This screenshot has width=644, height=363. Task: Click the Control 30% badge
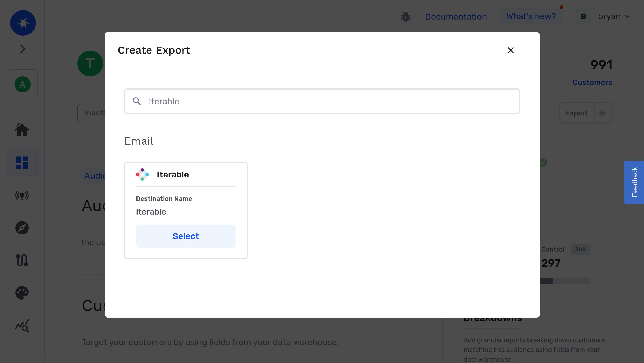[x=581, y=250]
